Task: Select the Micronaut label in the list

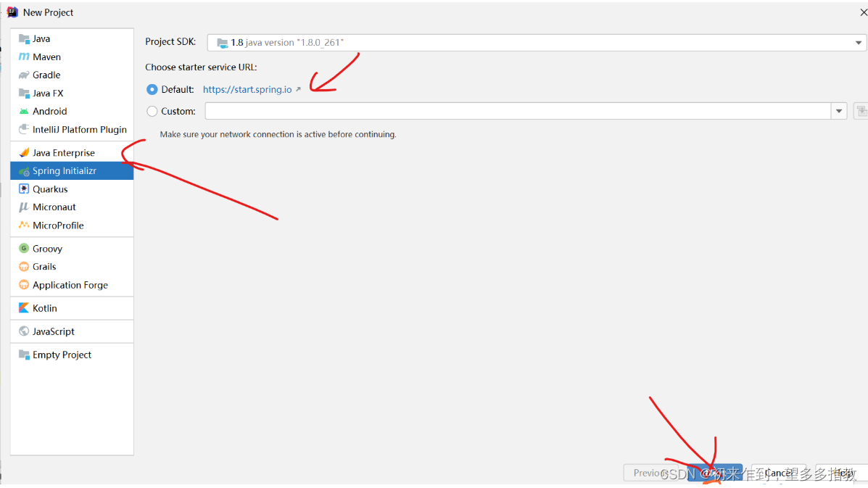Action: click(x=54, y=207)
